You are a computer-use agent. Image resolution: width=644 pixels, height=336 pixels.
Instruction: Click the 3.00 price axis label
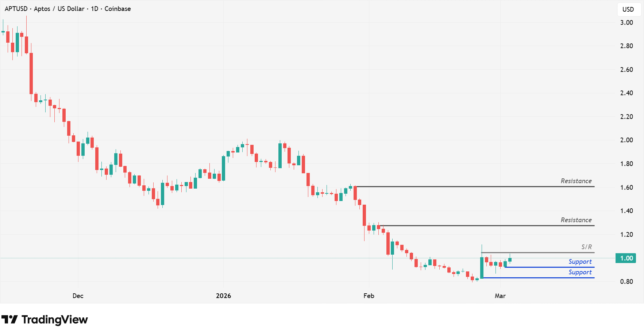(626, 23)
